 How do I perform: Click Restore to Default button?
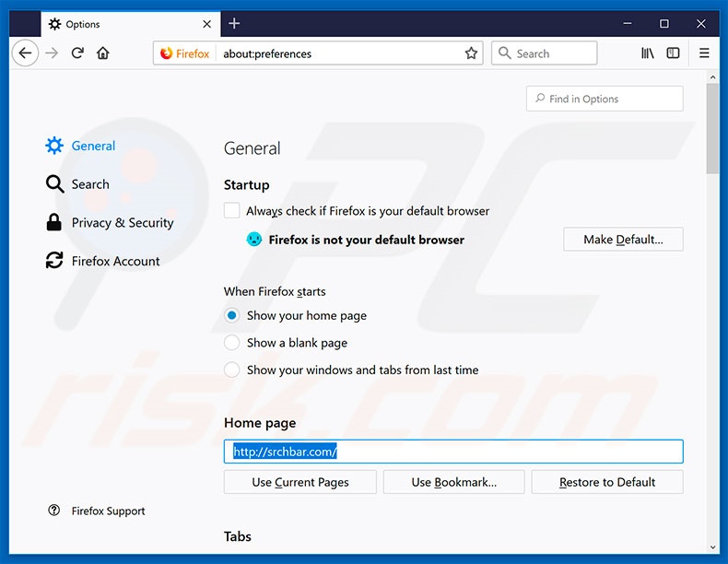(607, 482)
